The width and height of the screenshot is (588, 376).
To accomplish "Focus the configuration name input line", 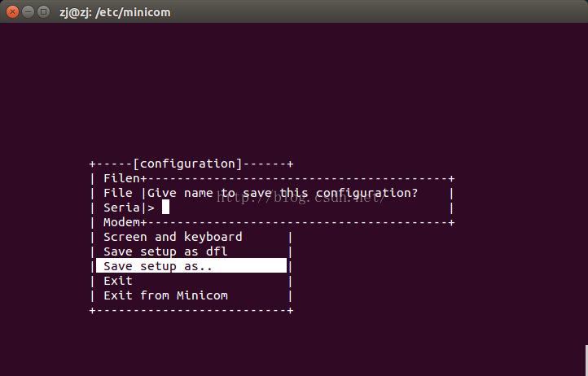I will pos(300,208).
